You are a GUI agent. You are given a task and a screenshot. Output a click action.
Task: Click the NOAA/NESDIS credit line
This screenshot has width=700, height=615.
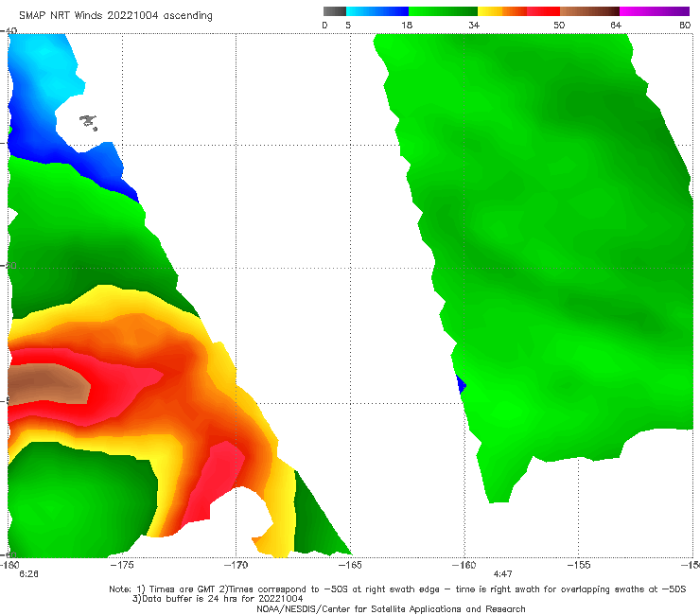(x=391, y=608)
